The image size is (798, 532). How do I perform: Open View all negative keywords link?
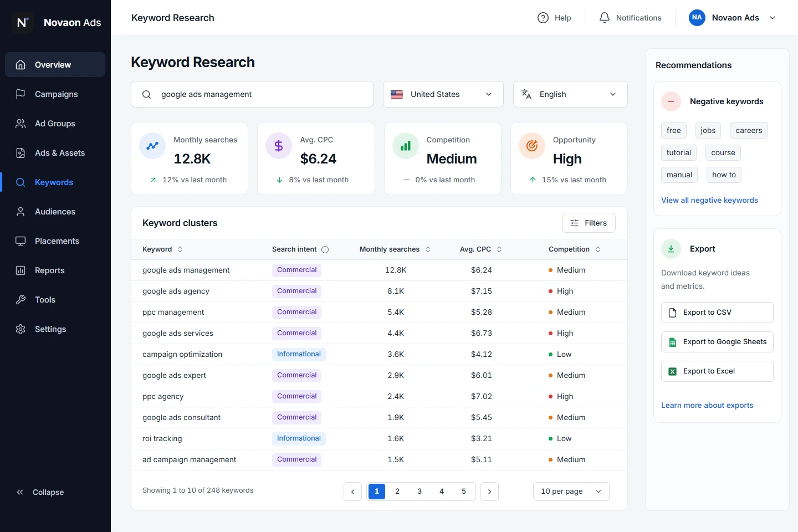pyautogui.click(x=709, y=201)
